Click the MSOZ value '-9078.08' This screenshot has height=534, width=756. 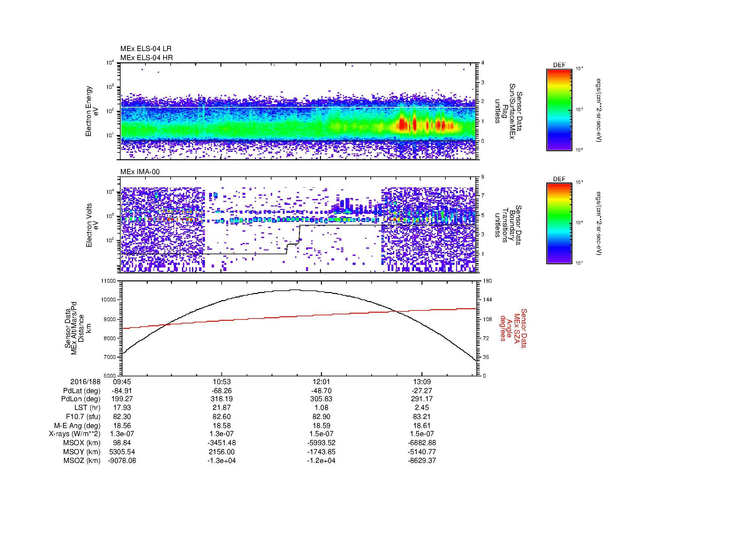(x=122, y=461)
